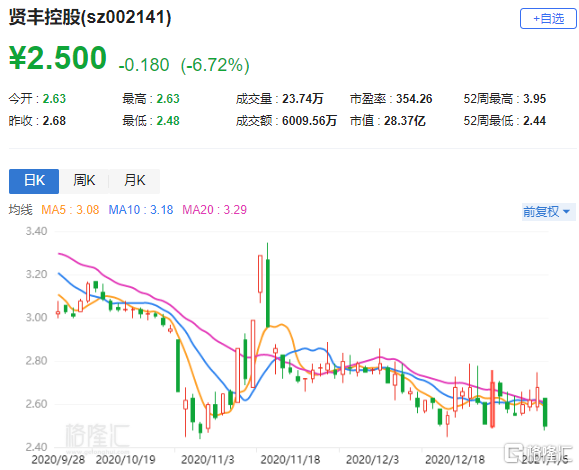This screenshot has height=470, width=579.
Task: Click the tall green candlestick at the chart peak
Action: [x=268, y=292]
